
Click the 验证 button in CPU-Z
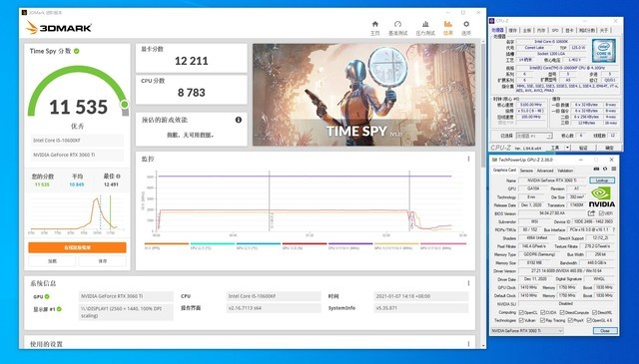pos(583,148)
